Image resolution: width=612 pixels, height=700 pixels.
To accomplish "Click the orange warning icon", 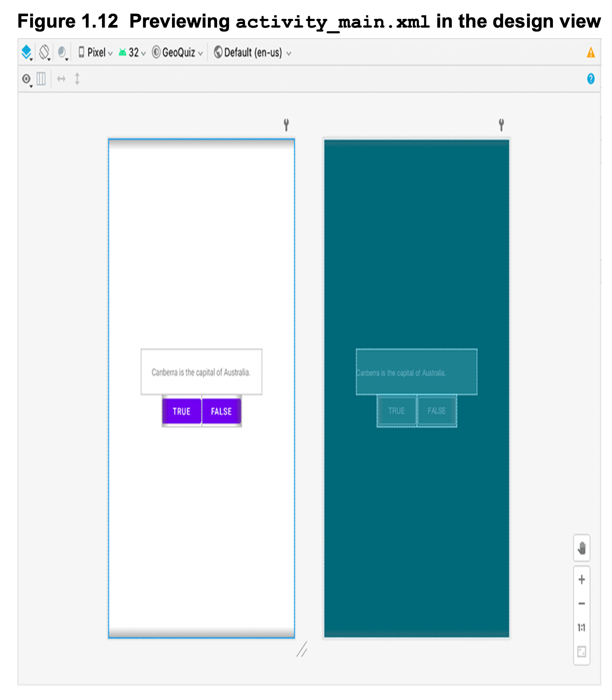I will coord(591,53).
